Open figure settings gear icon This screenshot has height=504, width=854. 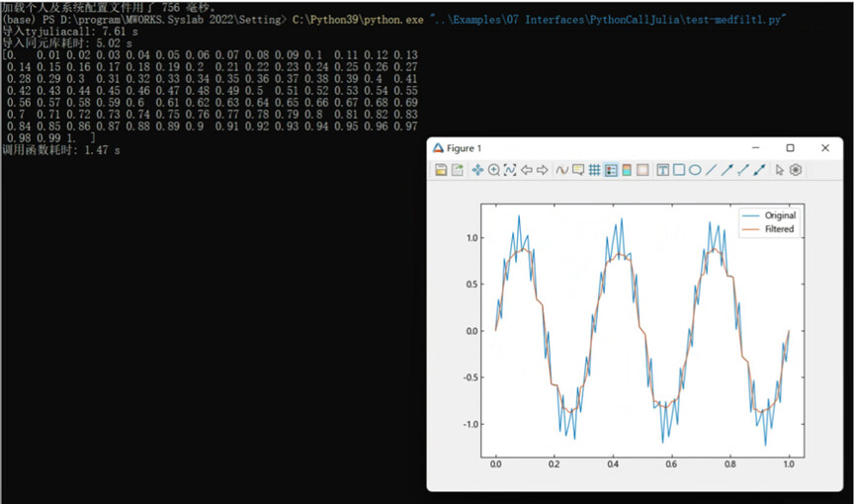coord(796,170)
